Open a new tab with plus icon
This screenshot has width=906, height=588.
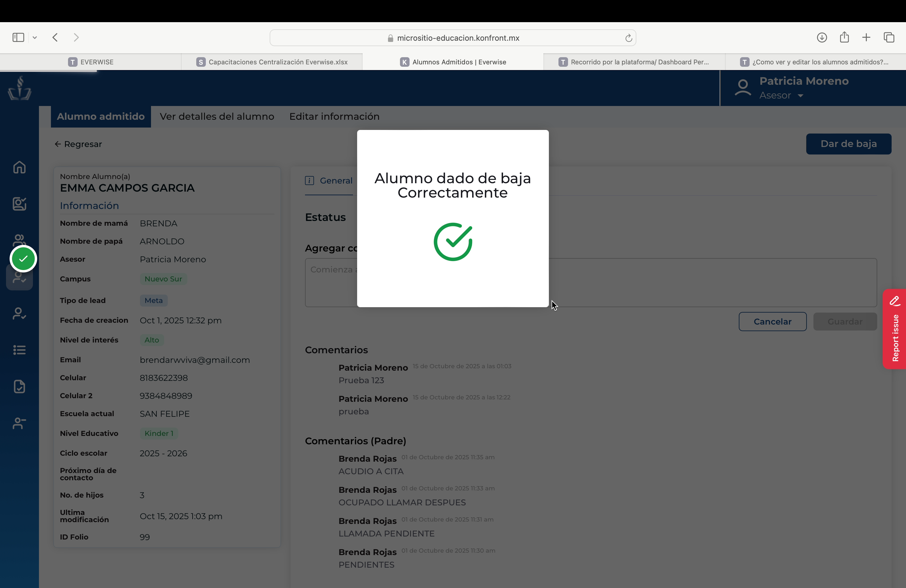(866, 37)
